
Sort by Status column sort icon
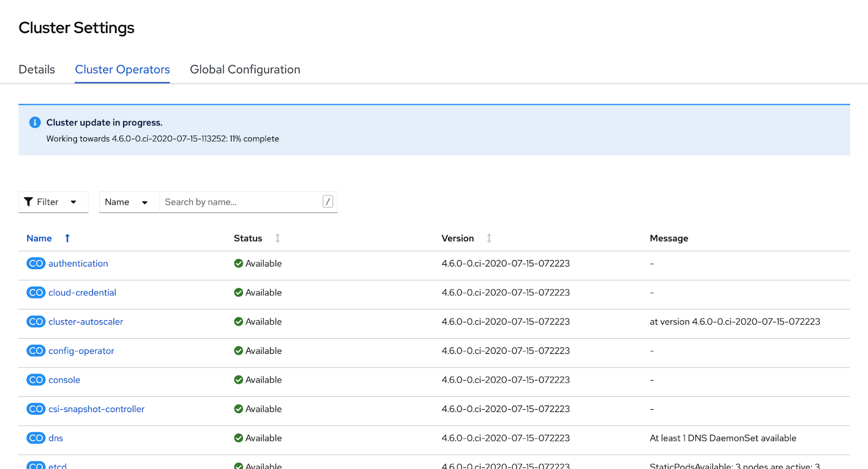[278, 238]
